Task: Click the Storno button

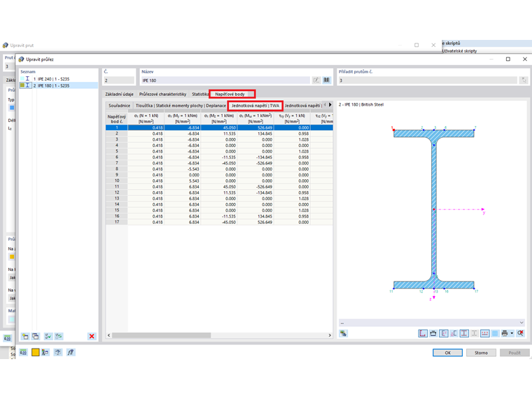Action: [481, 353]
